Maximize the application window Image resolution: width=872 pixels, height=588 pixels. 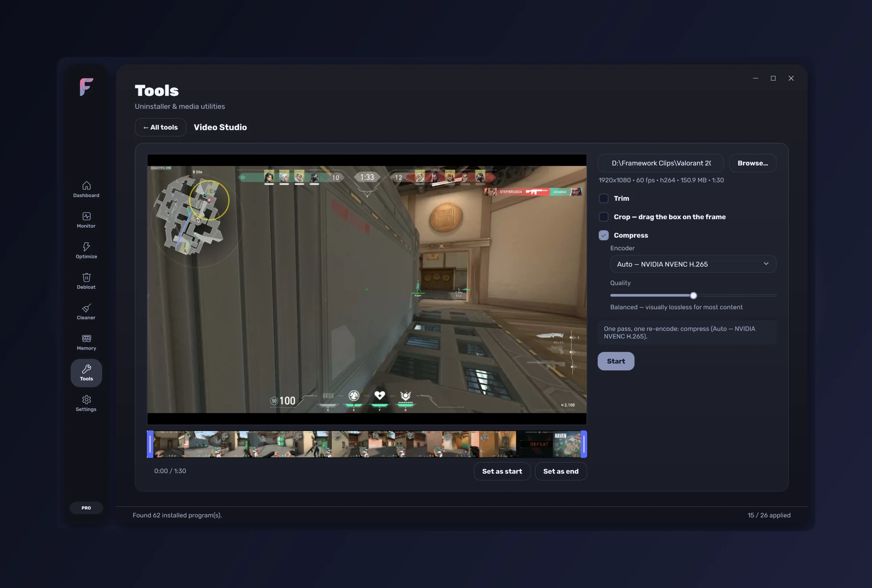point(773,78)
